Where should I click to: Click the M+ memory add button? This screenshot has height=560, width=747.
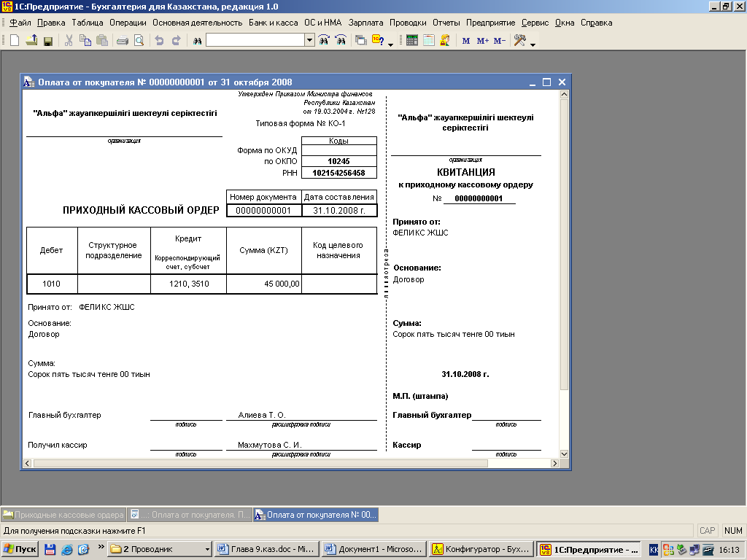(x=483, y=41)
